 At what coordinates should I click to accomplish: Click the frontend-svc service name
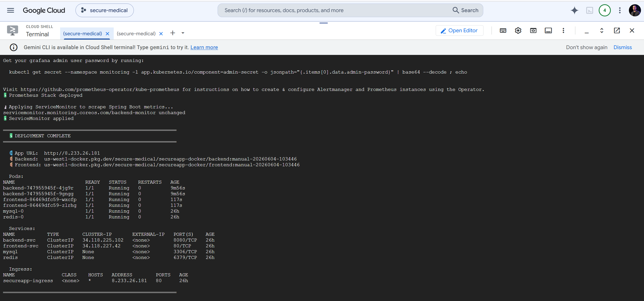pos(21,246)
